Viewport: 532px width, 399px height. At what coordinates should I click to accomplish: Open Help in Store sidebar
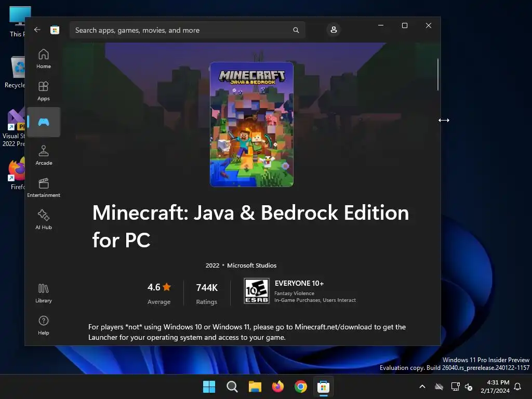44,325
